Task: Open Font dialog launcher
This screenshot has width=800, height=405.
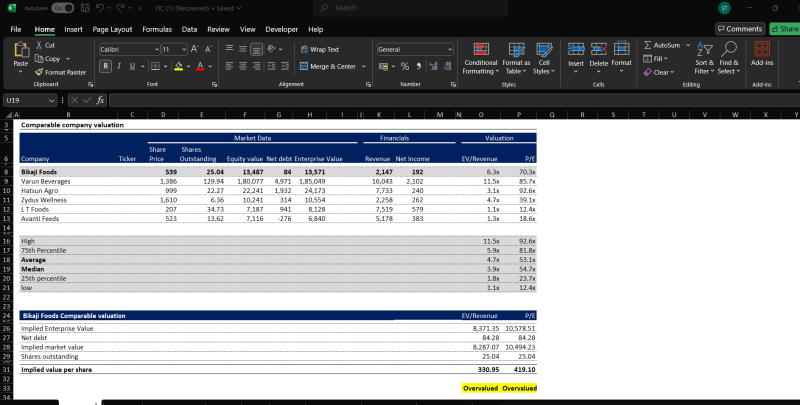Action: (215, 85)
